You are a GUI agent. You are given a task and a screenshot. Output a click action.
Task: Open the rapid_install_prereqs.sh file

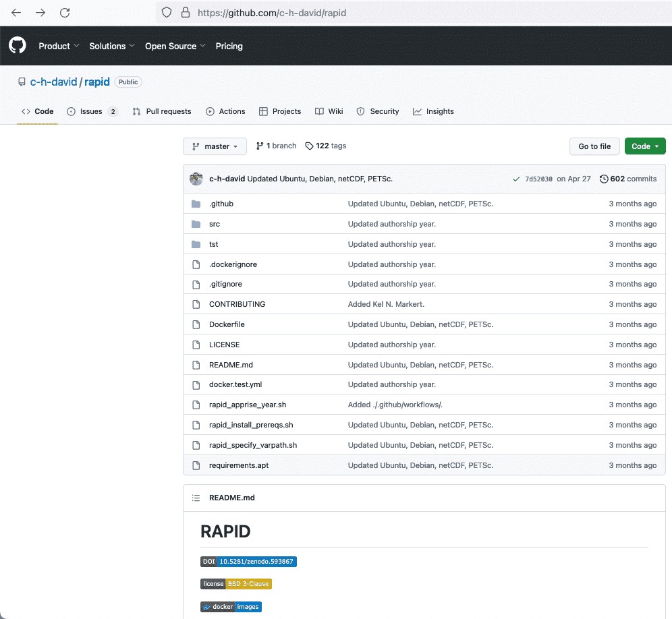[x=251, y=425]
